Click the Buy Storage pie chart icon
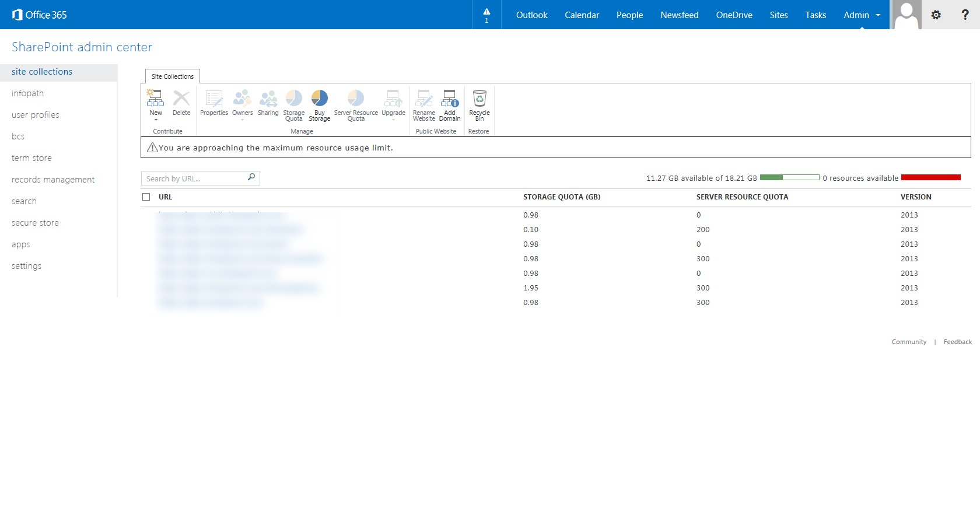The height and width of the screenshot is (508, 980). point(320,98)
